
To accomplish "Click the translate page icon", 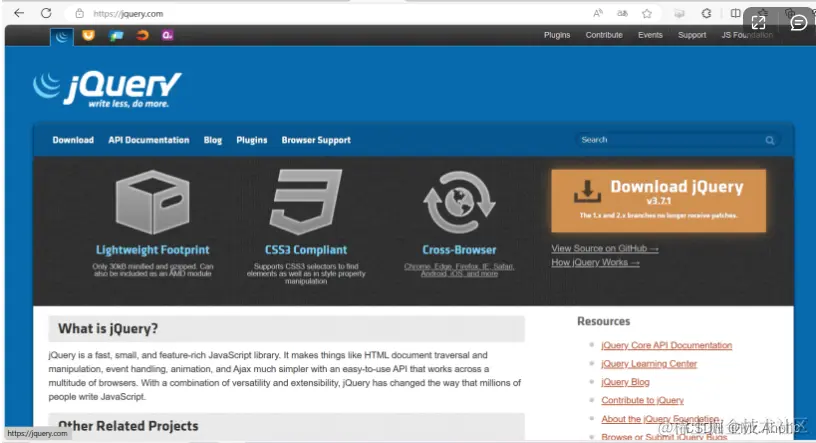I will click(622, 14).
